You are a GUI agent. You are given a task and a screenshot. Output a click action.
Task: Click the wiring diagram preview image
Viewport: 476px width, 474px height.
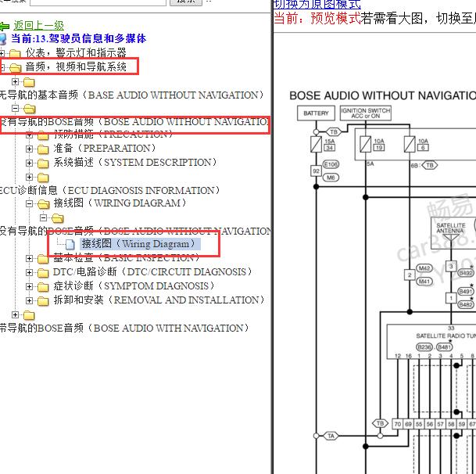(x=382, y=281)
